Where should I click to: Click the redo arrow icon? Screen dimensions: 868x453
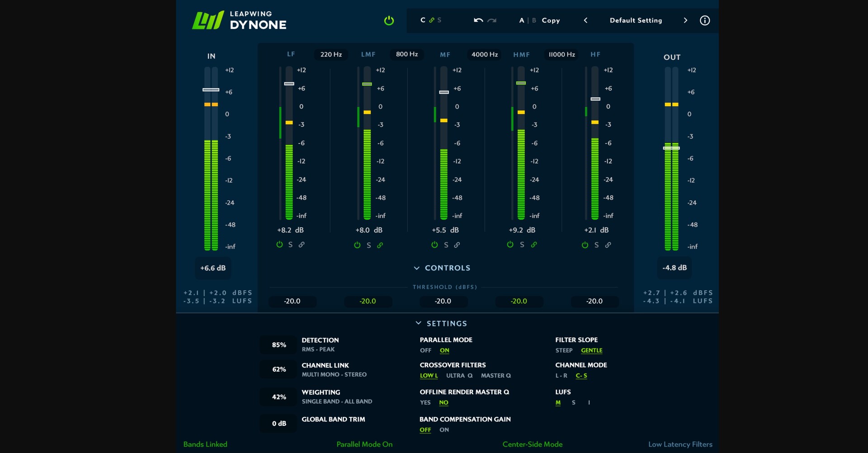point(492,20)
